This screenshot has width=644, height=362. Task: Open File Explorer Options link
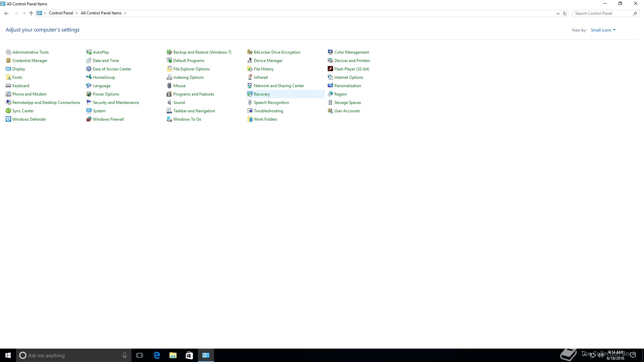[192, 69]
